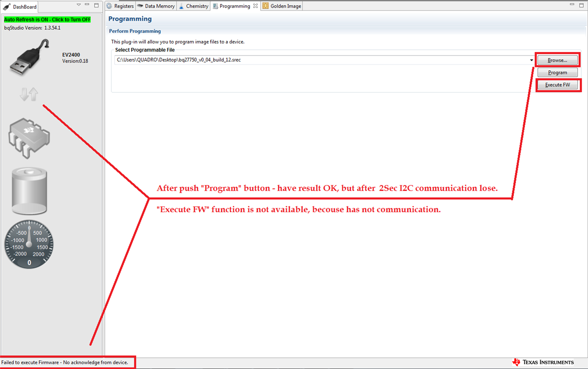This screenshot has height=369, width=588.
Task: Click the 'Failed to execute Firmware' status message
Action: (65, 362)
